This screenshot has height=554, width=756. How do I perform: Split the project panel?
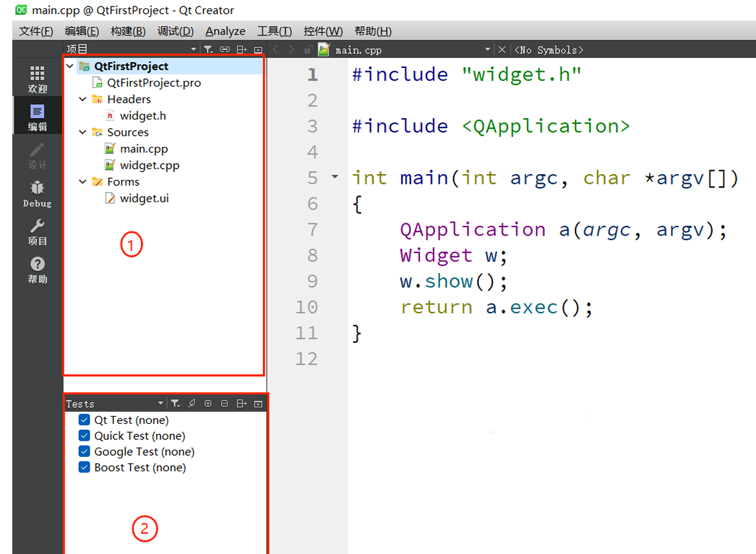point(241,49)
